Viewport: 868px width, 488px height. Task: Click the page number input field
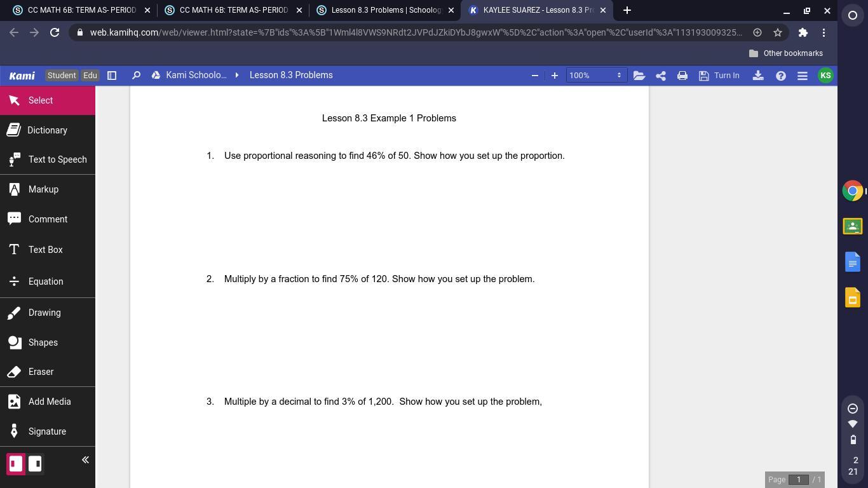[799, 480]
